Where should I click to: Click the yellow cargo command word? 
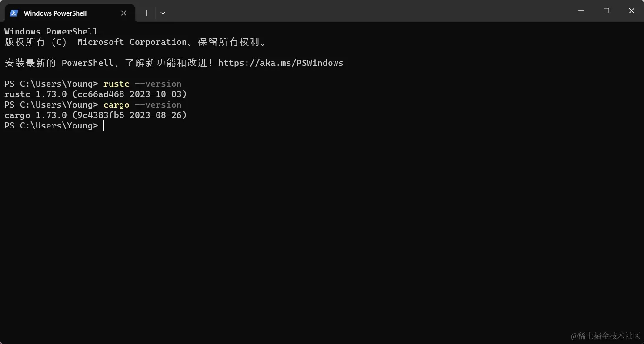point(116,105)
